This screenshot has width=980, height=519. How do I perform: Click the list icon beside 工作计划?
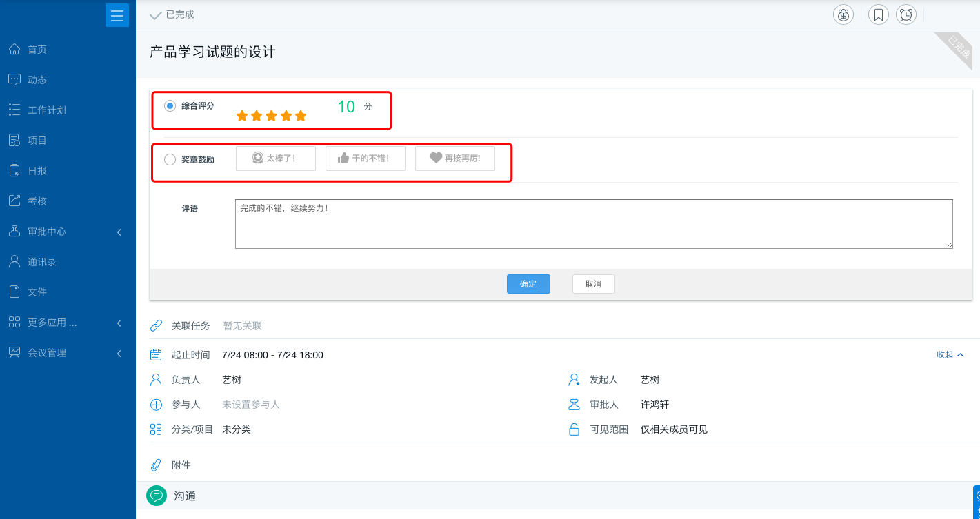coord(14,110)
